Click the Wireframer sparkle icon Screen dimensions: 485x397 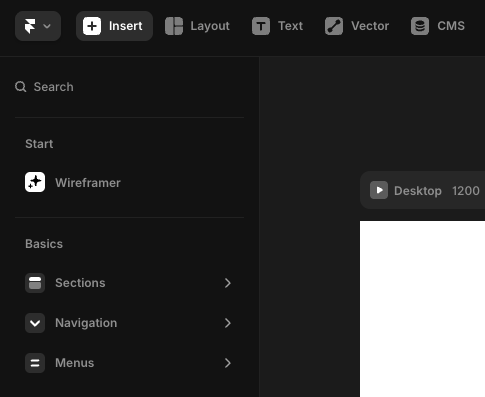pyautogui.click(x=35, y=182)
